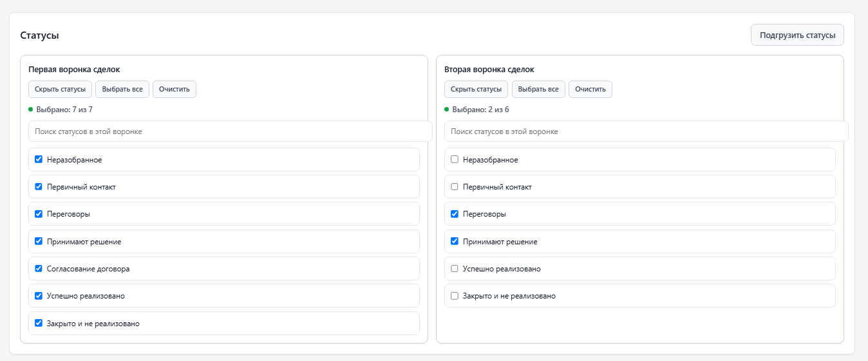Click the "Вторая воронка сделок" heading
Image resolution: width=868 pixels, height=361 pixels.
tap(489, 69)
